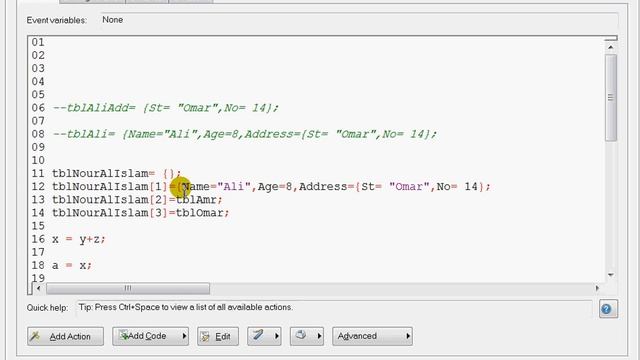Click the wand icon on Add Action
640x360 pixels.
click(x=35, y=336)
